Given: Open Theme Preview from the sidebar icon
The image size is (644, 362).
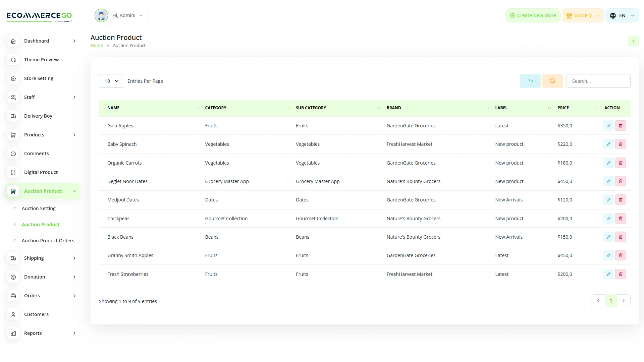Looking at the screenshot, I should click(x=13, y=60).
